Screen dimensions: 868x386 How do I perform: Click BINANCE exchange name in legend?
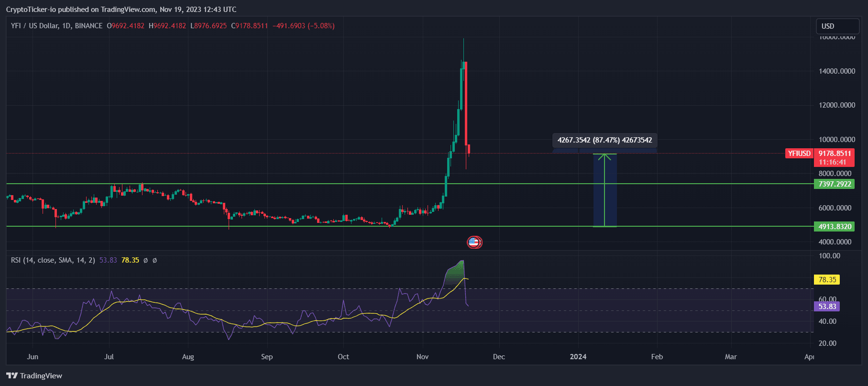click(88, 26)
